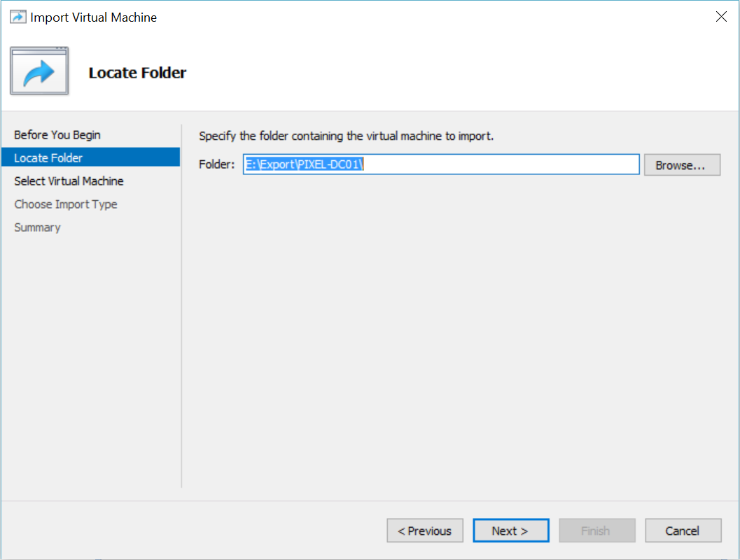Open the Browse... folder picker

(x=682, y=165)
